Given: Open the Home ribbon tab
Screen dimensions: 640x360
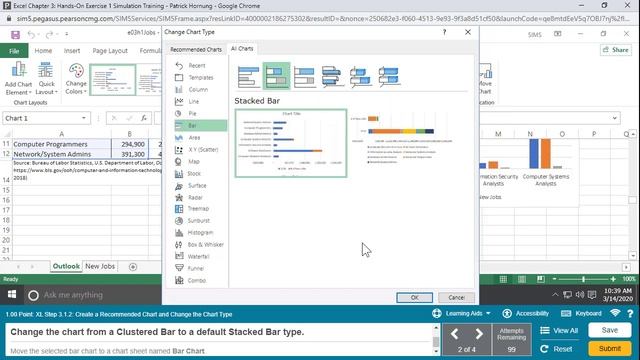Looking at the screenshot, I should click(x=43, y=51).
